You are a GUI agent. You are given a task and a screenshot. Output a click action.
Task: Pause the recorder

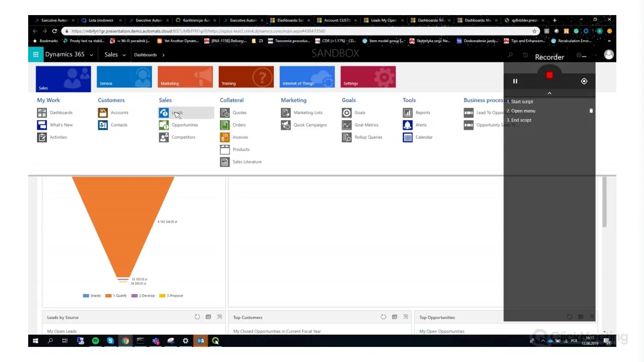point(515,81)
